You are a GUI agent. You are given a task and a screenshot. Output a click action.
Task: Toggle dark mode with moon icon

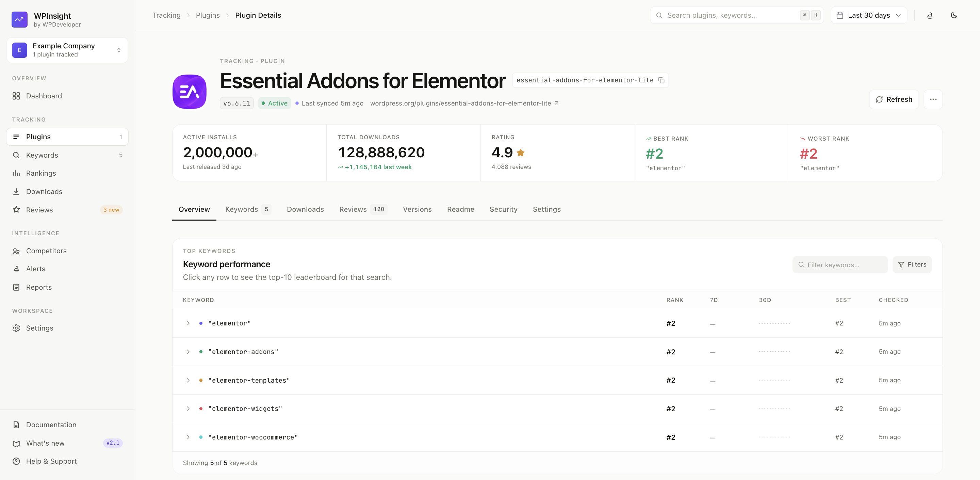(x=954, y=15)
